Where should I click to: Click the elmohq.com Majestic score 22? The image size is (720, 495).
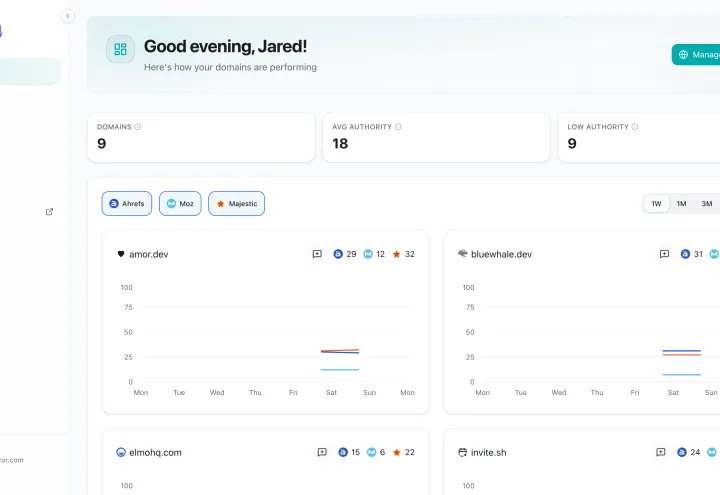pyautogui.click(x=410, y=452)
